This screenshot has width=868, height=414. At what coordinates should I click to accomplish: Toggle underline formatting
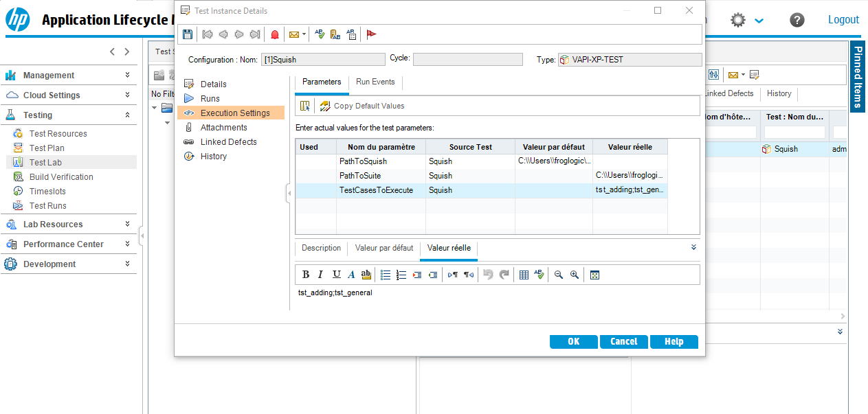[x=336, y=275]
